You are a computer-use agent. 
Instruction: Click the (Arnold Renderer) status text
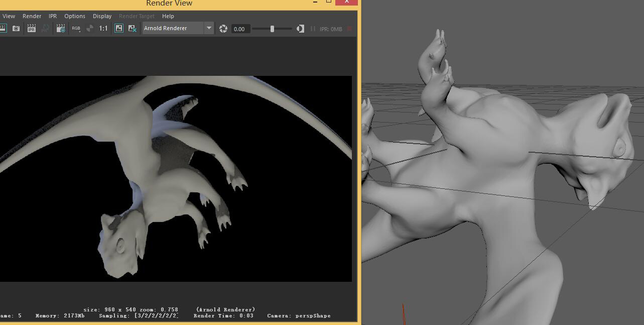tap(225, 309)
